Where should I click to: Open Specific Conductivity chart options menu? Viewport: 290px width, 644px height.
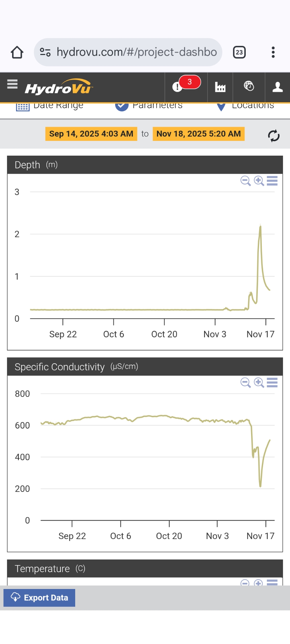click(x=272, y=382)
